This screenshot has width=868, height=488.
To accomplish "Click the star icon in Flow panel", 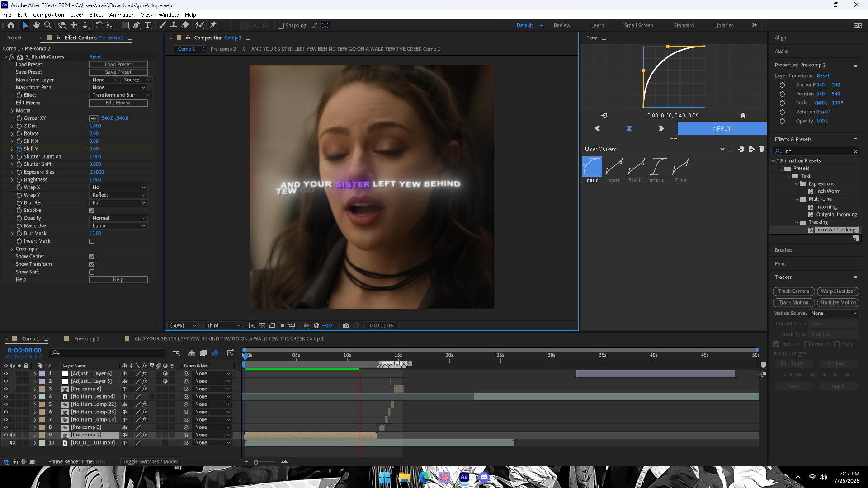I will pos(743,116).
